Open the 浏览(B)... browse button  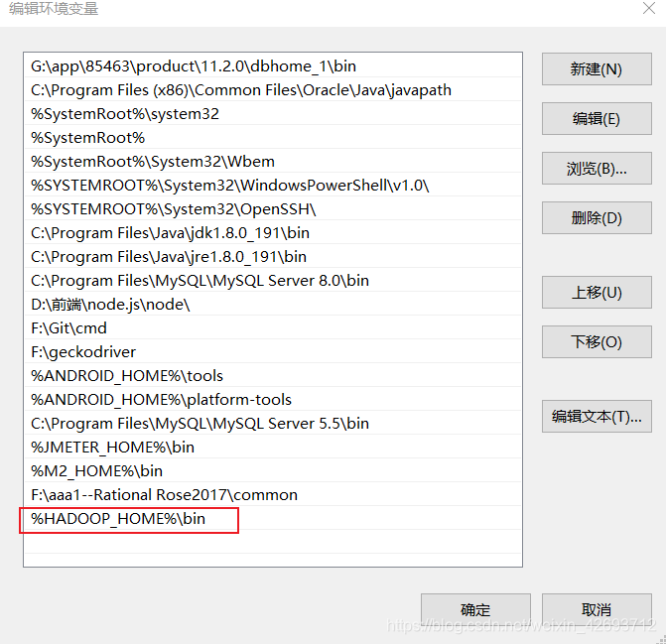click(x=597, y=168)
